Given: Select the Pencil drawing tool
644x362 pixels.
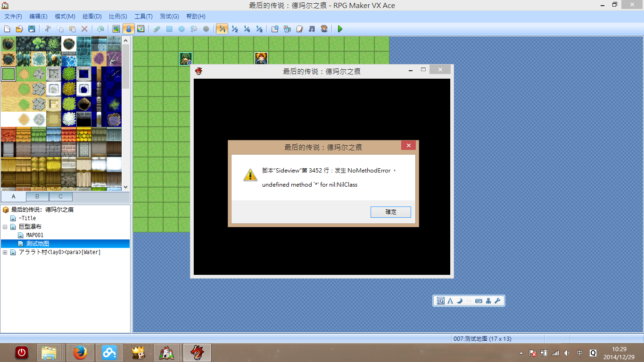Looking at the screenshot, I should 157,29.
